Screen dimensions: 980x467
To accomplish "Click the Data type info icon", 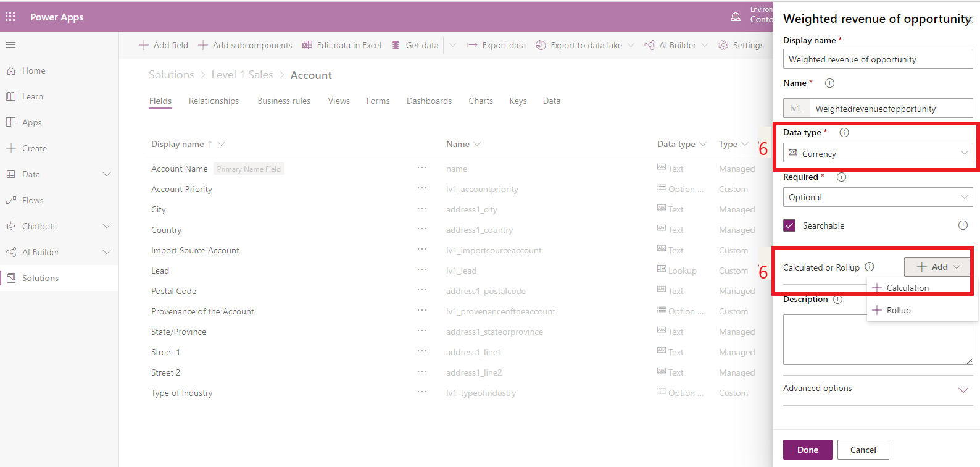I will (844, 132).
